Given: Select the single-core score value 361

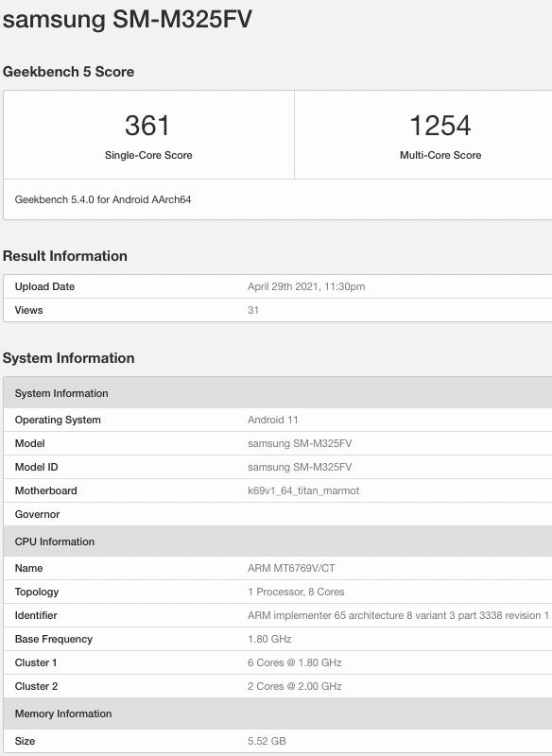Looking at the screenshot, I should 147,126.
